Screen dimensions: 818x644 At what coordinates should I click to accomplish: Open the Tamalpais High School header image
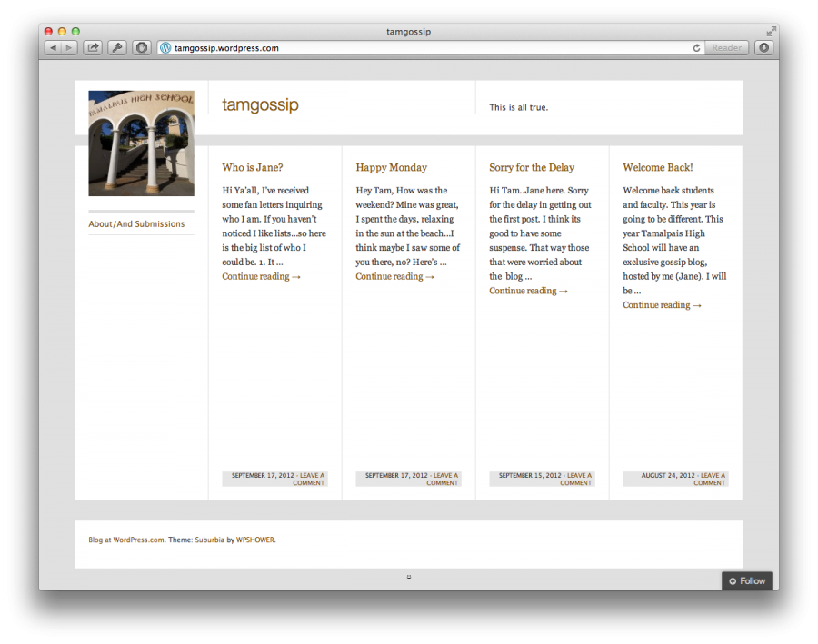point(142,144)
